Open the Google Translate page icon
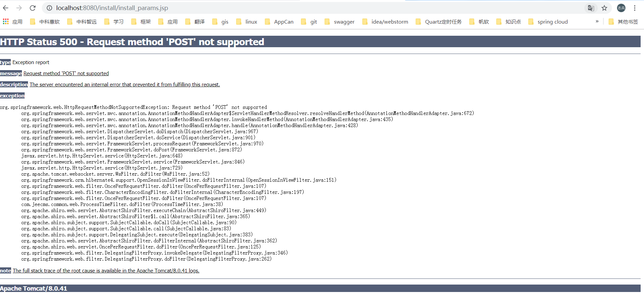 [x=591, y=8]
